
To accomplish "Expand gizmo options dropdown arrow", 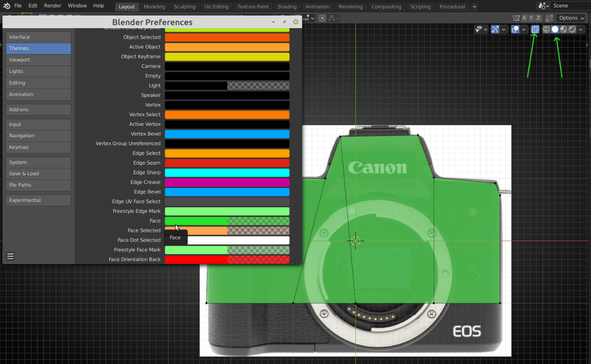I will pyautogui.click(x=503, y=29).
